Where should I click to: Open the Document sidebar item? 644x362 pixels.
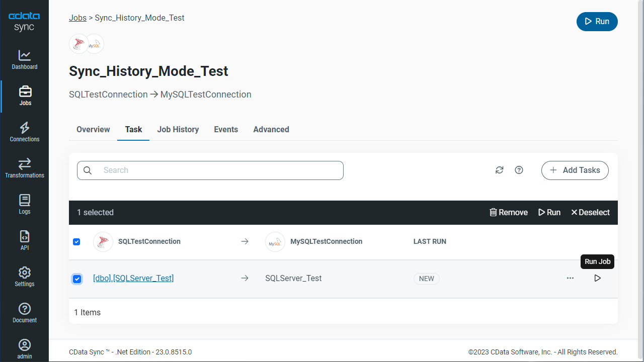tap(24, 313)
